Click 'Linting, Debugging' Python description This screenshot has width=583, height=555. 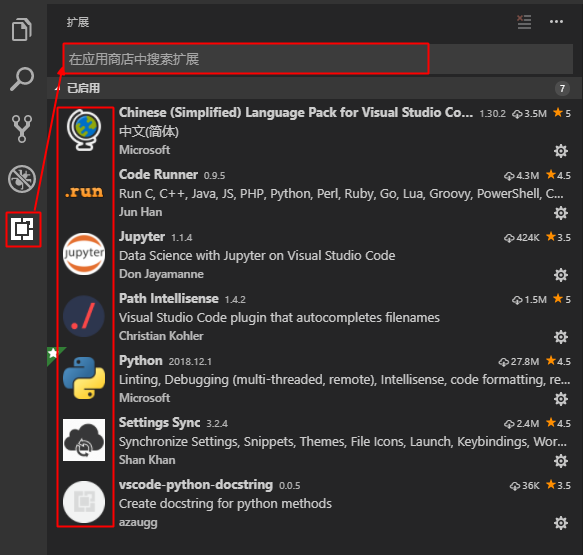344,380
